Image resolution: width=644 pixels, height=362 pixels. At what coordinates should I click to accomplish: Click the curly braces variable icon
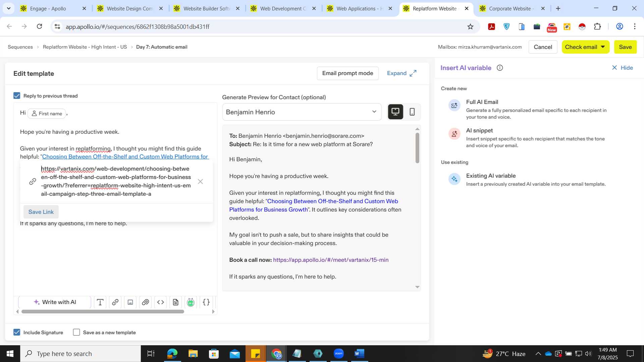[206, 302]
